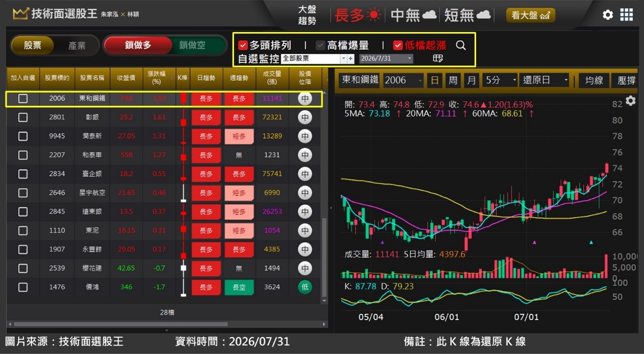Click the plus button beside 全部股票
The width and height of the screenshot is (644, 354).
350,58
